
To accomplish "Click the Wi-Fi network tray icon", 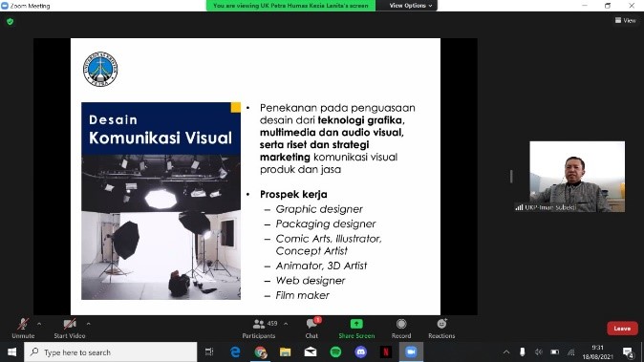I will coord(571,352).
